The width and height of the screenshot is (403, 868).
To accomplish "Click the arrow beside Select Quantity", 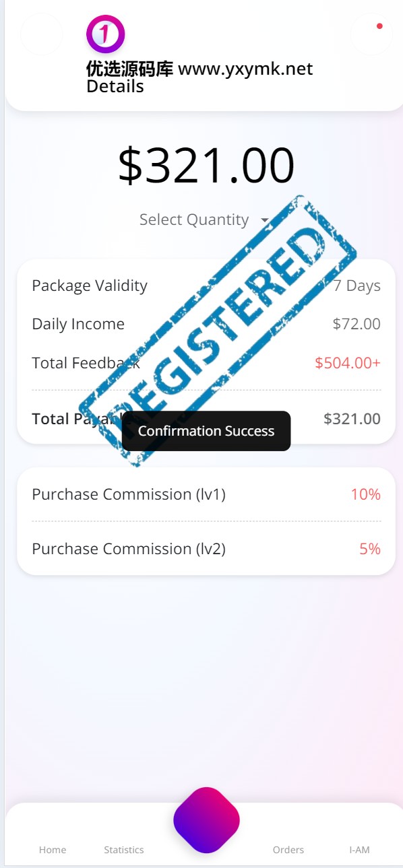I will 264,221.
